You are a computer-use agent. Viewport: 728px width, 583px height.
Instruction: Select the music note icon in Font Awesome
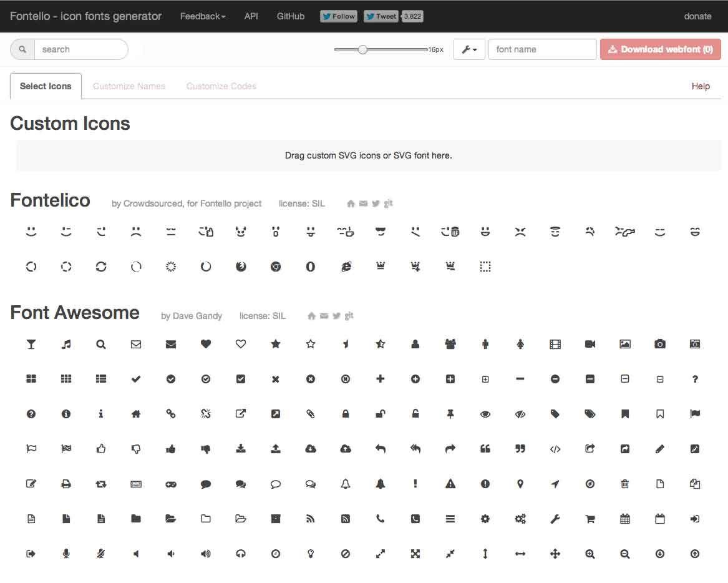pos(66,344)
